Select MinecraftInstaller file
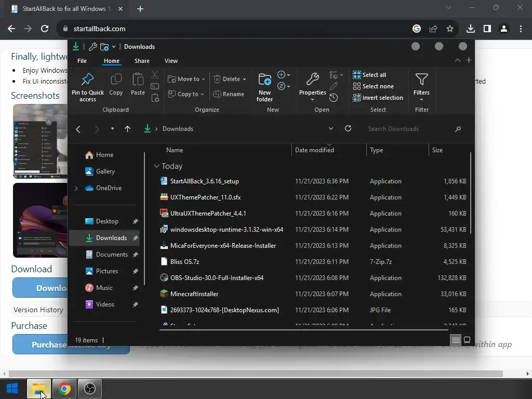 tap(194, 294)
